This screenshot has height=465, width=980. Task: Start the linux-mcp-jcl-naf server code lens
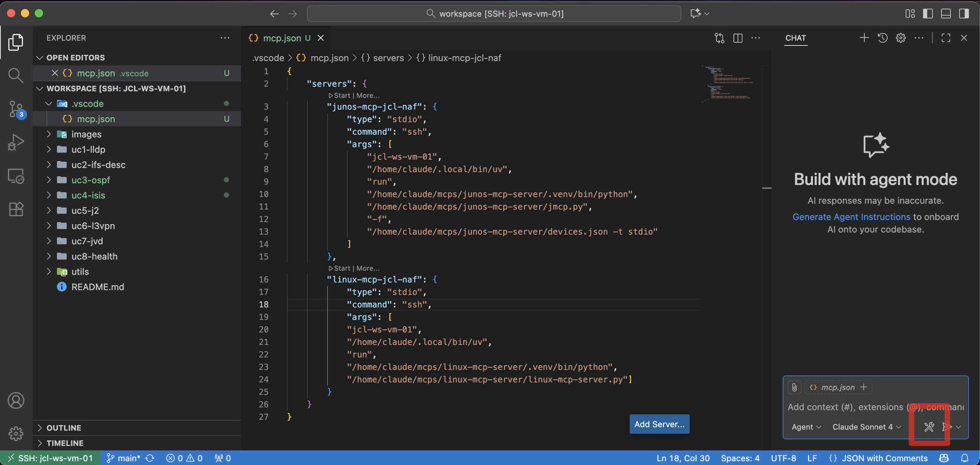339,268
